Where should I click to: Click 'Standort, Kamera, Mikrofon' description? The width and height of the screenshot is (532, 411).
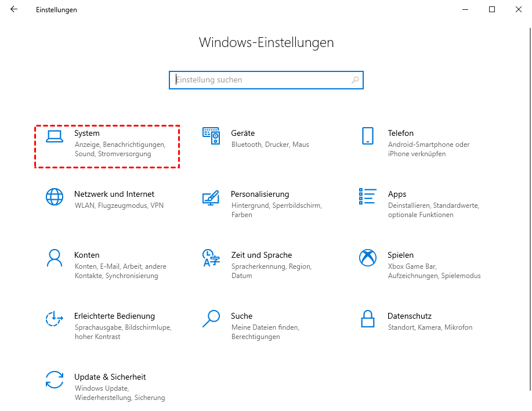point(430,327)
